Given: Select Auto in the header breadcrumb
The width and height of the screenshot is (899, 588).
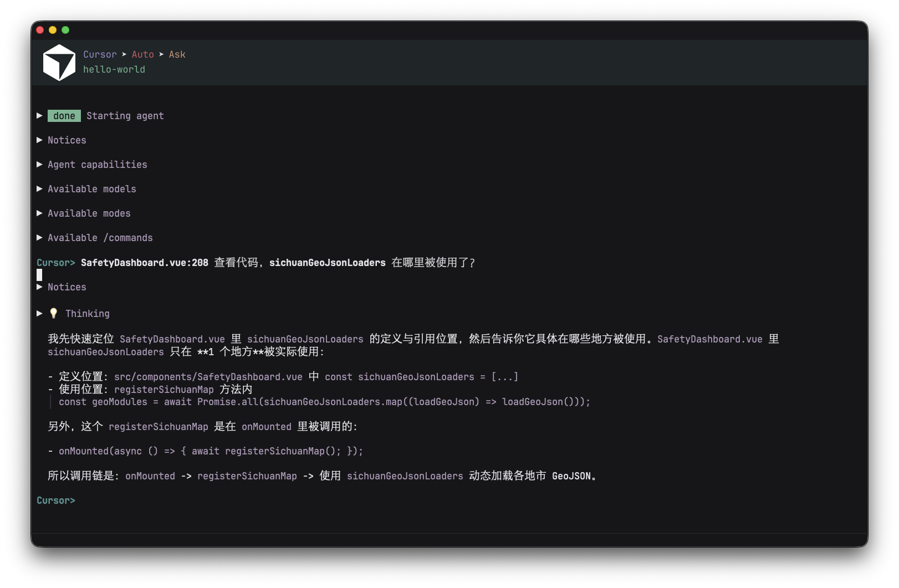Looking at the screenshot, I should (x=142, y=54).
